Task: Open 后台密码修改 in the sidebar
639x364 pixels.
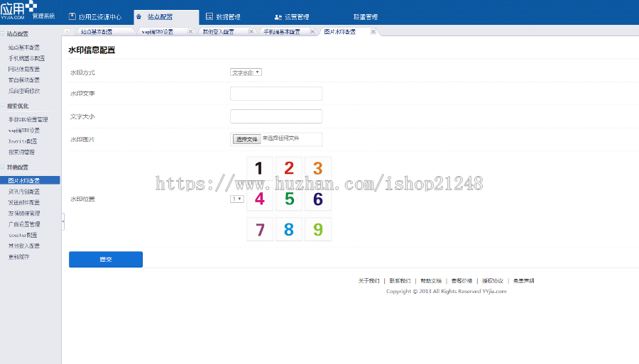Action: pyautogui.click(x=24, y=91)
